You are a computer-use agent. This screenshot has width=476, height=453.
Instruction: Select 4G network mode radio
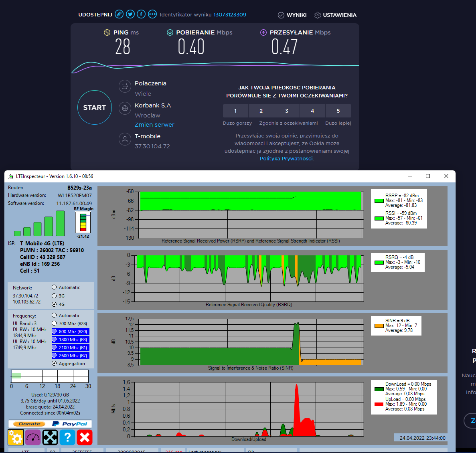click(54, 304)
